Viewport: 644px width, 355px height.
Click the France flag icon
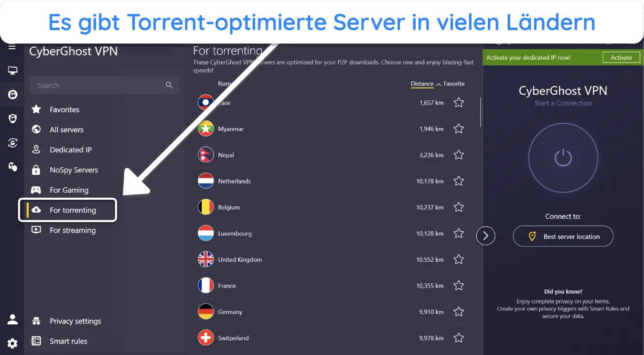point(205,286)
